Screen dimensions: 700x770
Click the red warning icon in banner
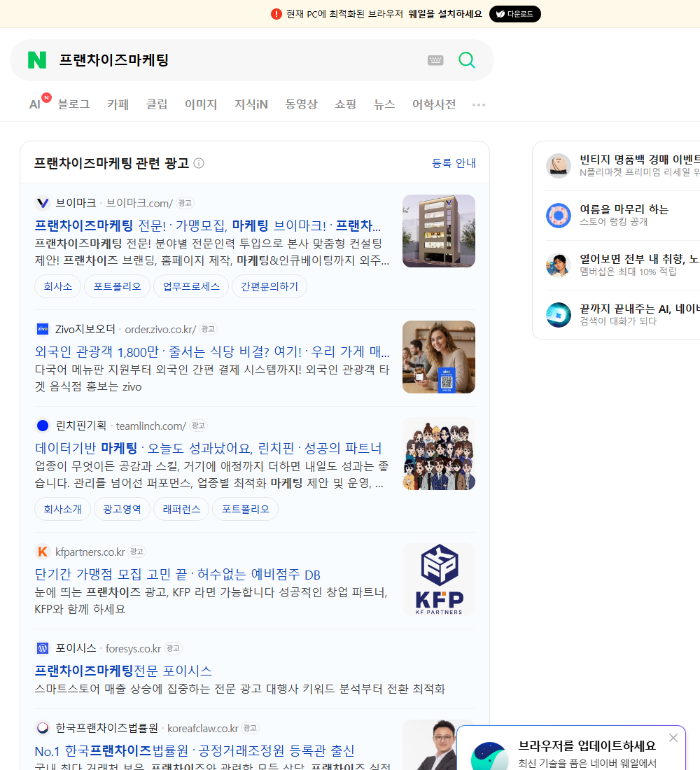click(276, 14)
